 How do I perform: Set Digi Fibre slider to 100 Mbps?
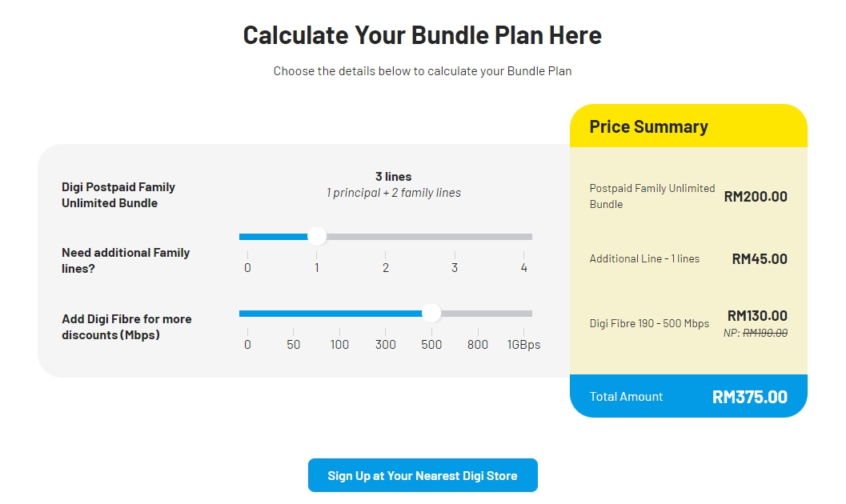[339, 314]
